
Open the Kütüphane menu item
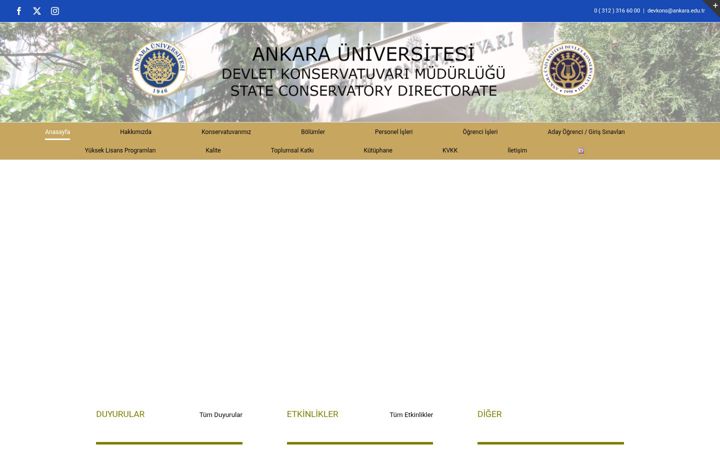pos(378,150)
